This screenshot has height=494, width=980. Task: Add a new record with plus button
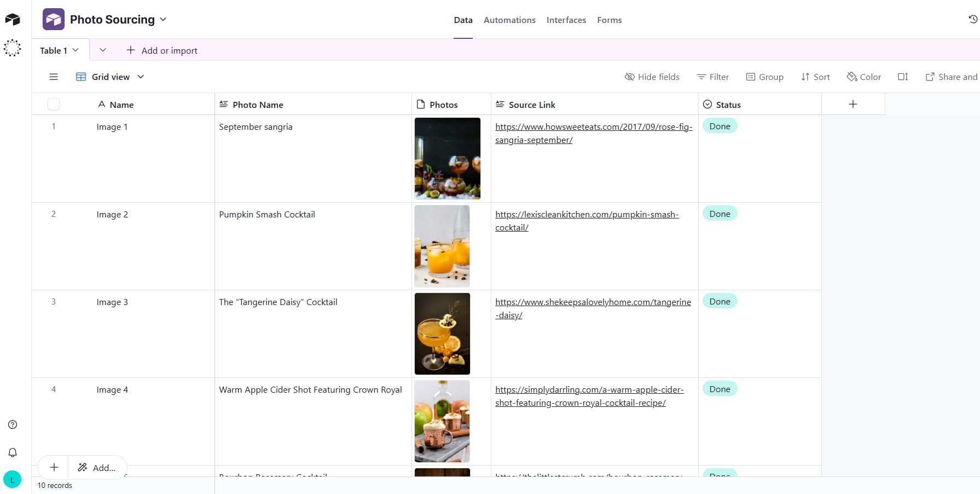(54, 467)
